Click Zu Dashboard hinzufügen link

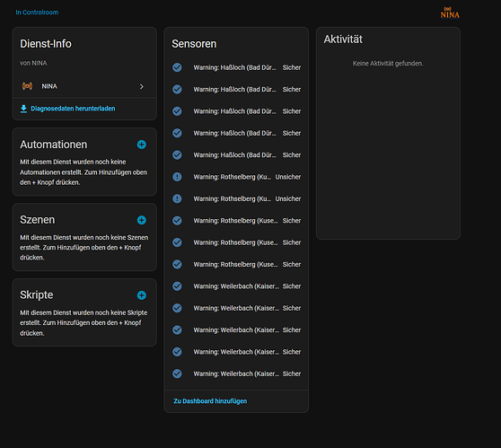pos(210,401)
